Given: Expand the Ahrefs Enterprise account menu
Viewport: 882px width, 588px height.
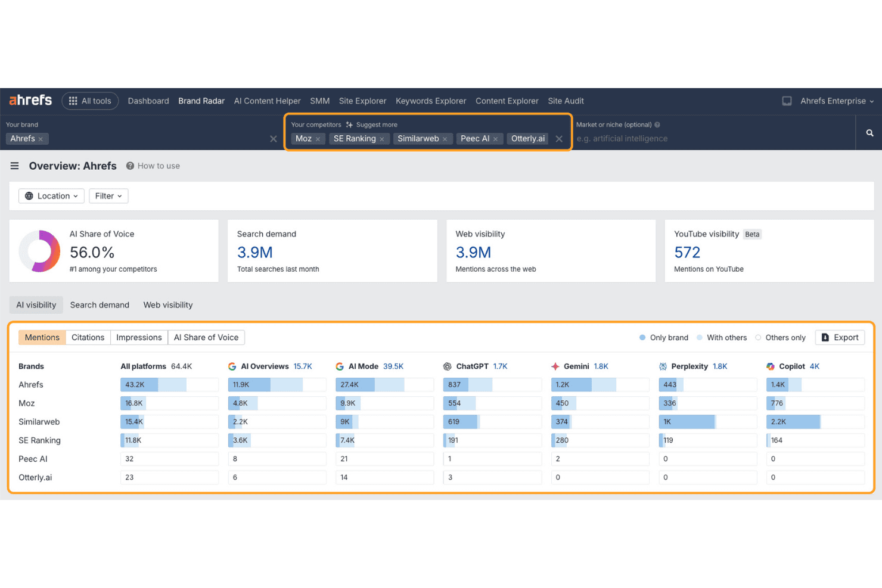Looking at the screenshot, I should coord(837,101).
